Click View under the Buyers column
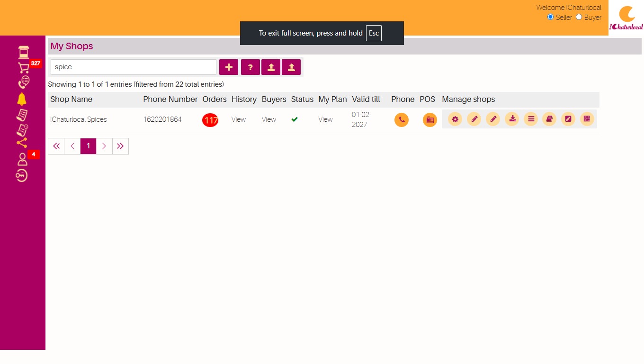This screenshot has width=644, height=364. [x=269, y=119]
